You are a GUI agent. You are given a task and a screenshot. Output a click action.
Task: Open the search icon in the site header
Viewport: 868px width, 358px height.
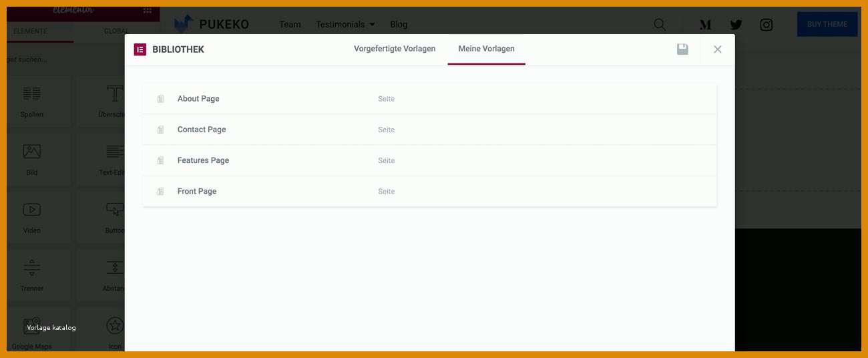[x=660, y=25]
